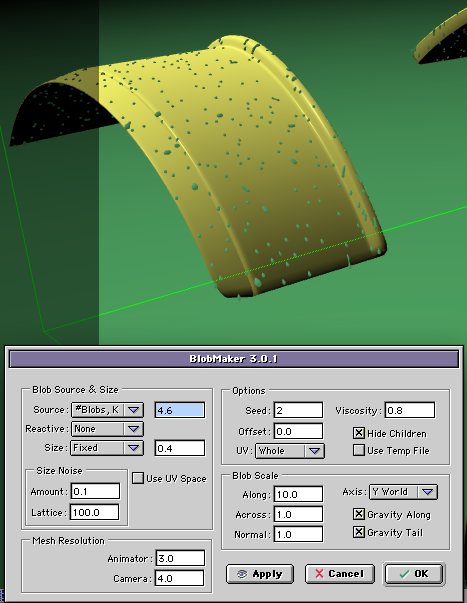
Task: Edit the Blob Scale Normal field
Action: coord(298,534)
